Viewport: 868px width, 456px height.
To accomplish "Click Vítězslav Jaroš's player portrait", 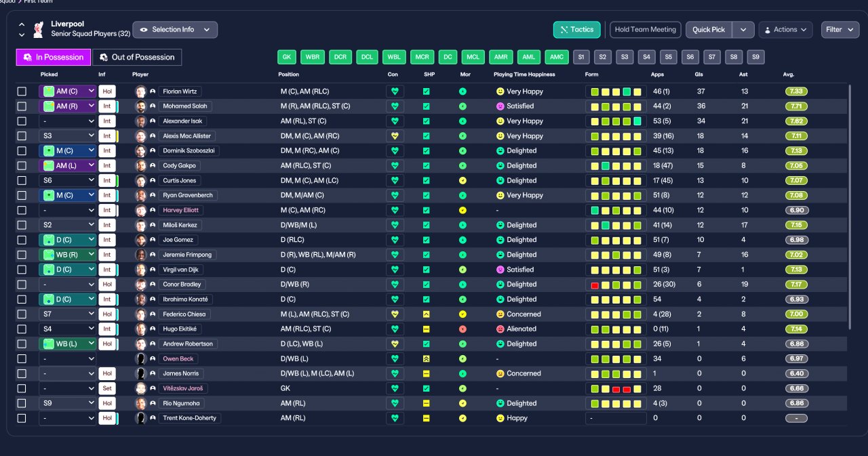I will [141, 389].
